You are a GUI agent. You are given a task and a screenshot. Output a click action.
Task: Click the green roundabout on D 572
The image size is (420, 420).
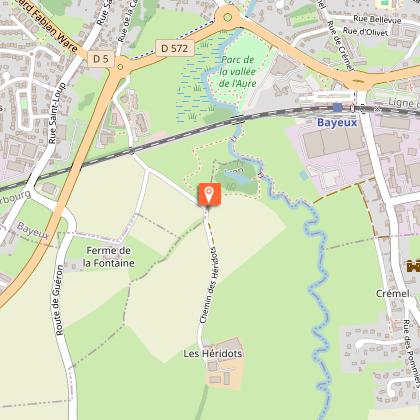coord(228,17)
